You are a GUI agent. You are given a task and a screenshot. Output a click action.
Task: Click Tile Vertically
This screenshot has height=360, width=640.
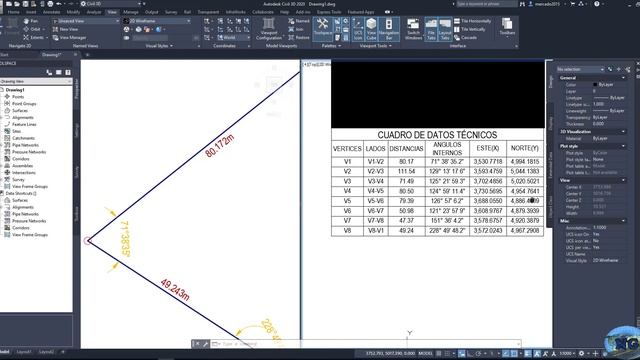point(470,29)
